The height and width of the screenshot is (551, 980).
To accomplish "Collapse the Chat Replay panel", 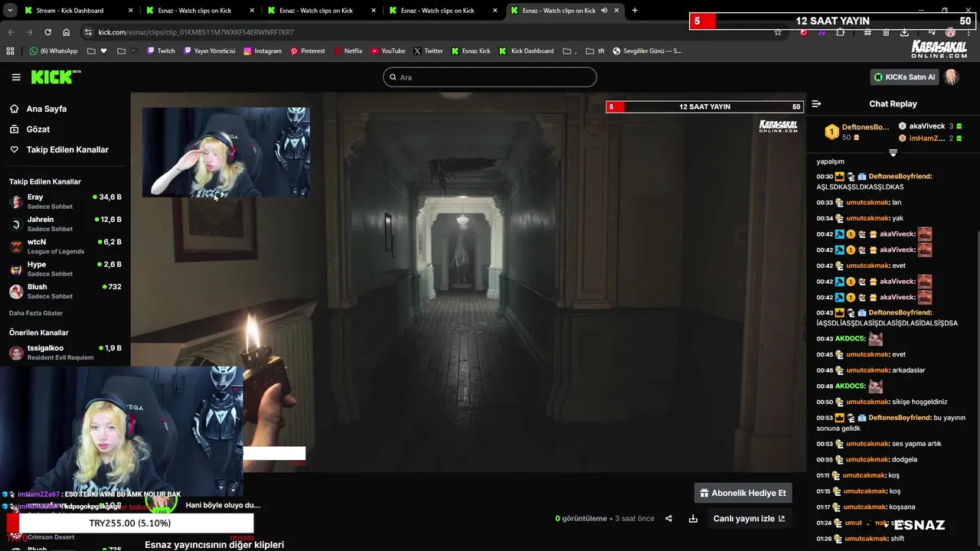I will point(816,104).
